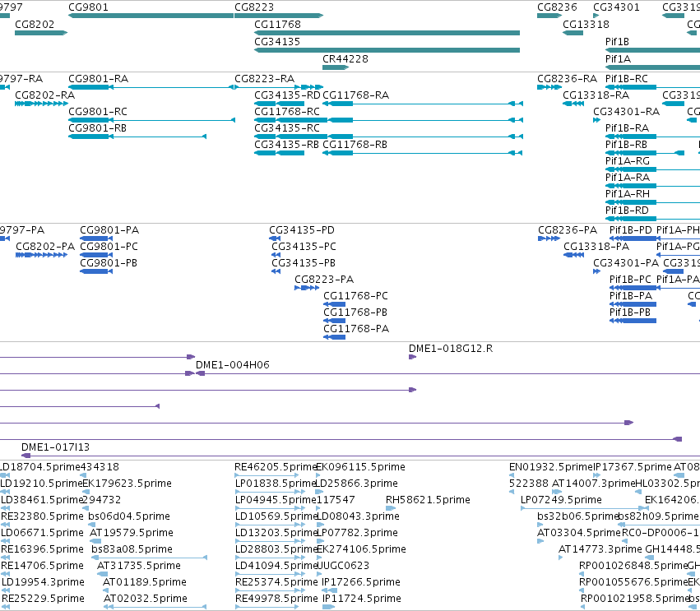Click transcript label CG11768-RA
The image size is (700, 611).
(x=355, y=95)
